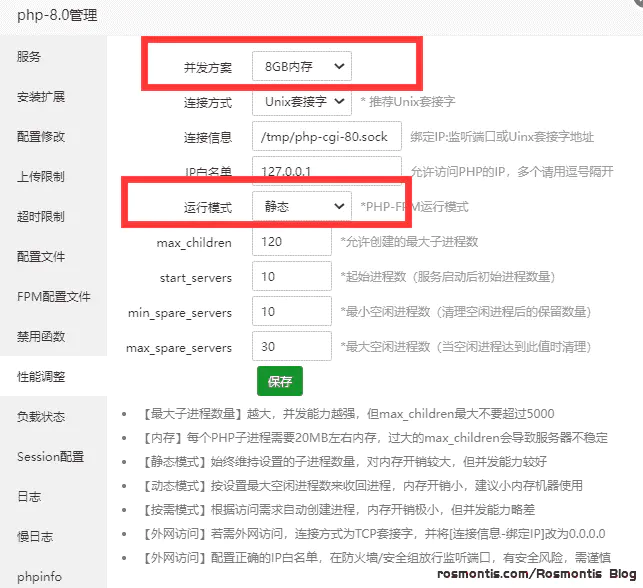Screen dimensions: 643x588
Task: Select the 超时限制 tab
Action: coord(53,217)
